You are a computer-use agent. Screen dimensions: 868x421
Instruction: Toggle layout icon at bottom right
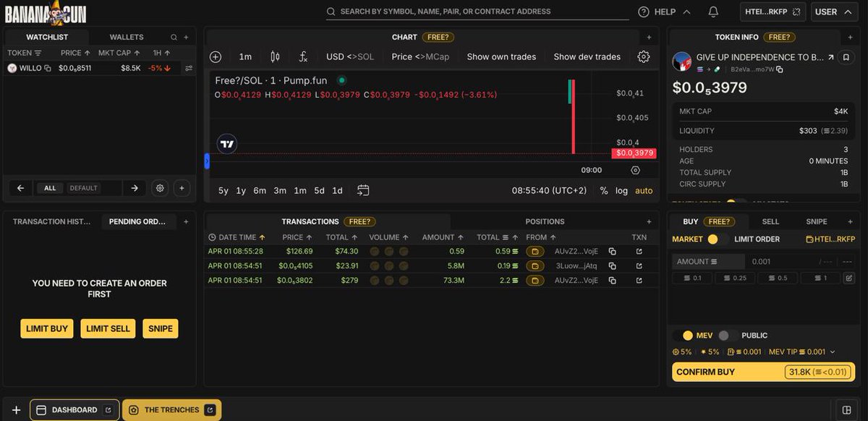[x=847, y=409]
